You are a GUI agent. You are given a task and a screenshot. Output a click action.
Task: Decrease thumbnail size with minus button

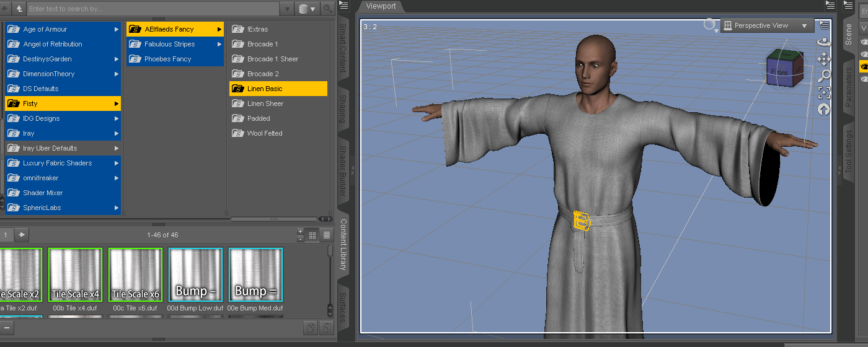tap(301, 239)
